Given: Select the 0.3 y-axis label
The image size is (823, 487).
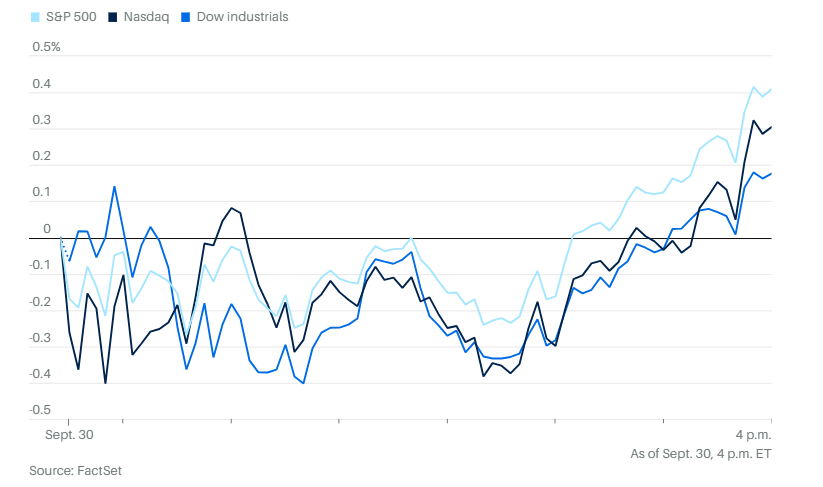Looking at the screenshot, I should coord(41,120).
